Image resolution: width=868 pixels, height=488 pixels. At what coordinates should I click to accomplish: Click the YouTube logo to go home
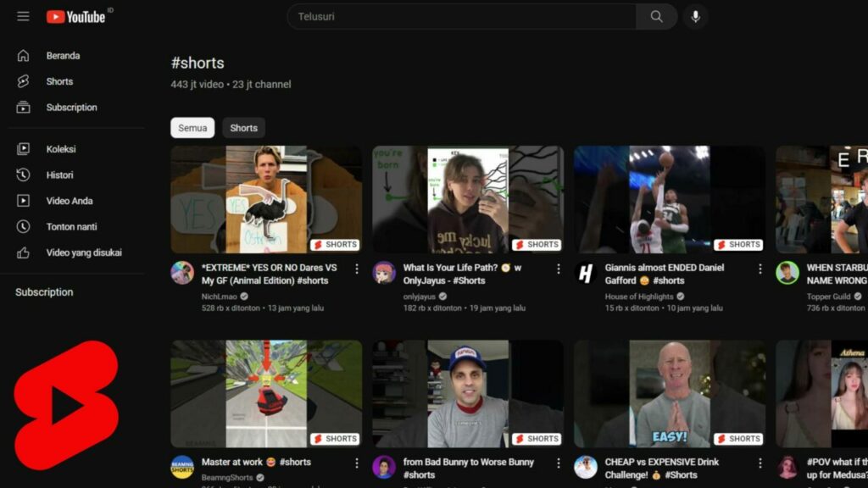[x=76, y=14]
